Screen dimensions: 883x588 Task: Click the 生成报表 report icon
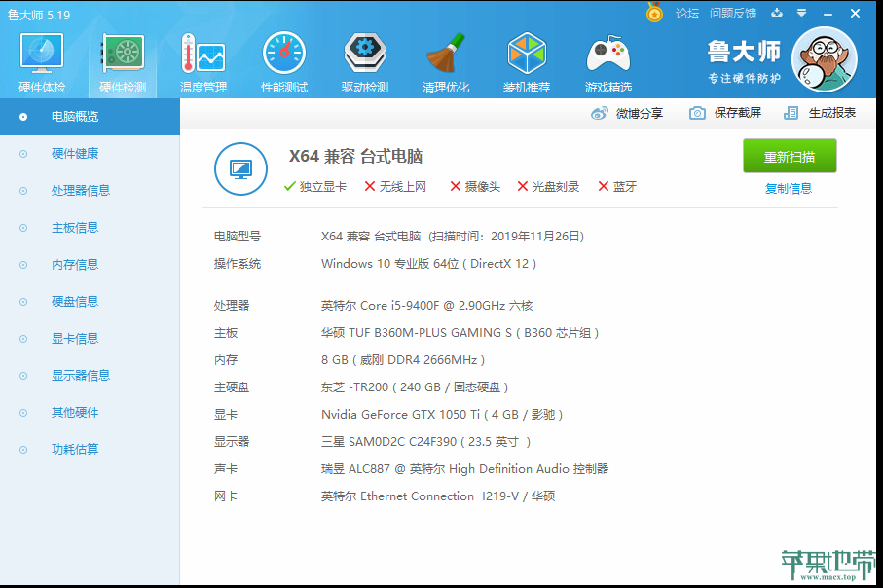(791, 113)
